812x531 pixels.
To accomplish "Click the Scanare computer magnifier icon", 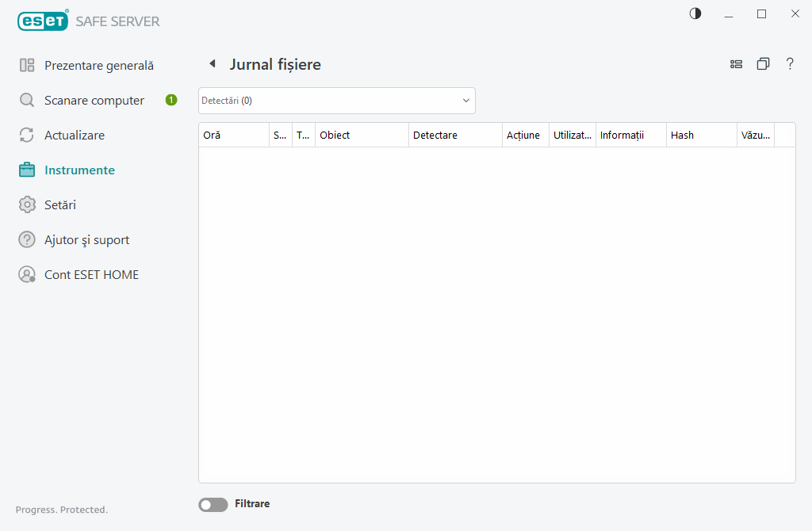I will (x=27, y=101).
